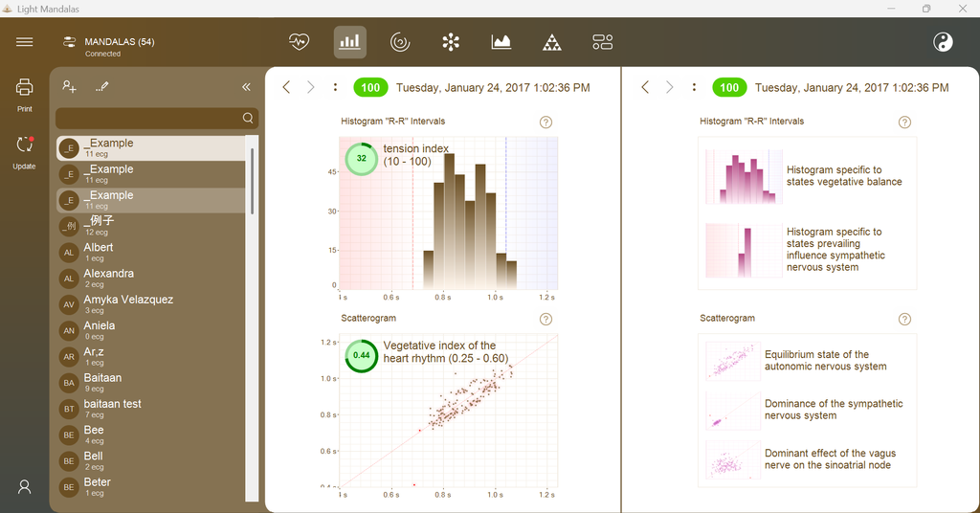Select the bar chart histogram view icon
The image size is (980, 513).
tap(350, 42)
